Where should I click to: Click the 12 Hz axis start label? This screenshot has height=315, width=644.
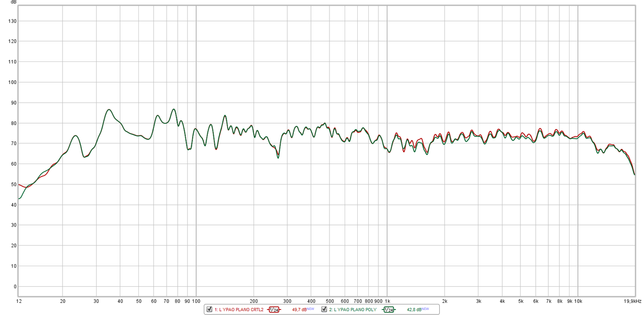[19, 301]
